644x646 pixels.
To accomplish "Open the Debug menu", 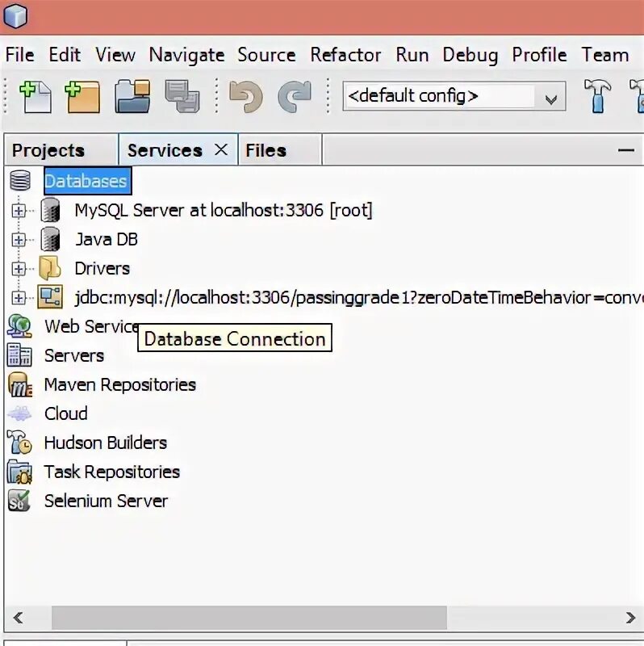I will [470, 55].
